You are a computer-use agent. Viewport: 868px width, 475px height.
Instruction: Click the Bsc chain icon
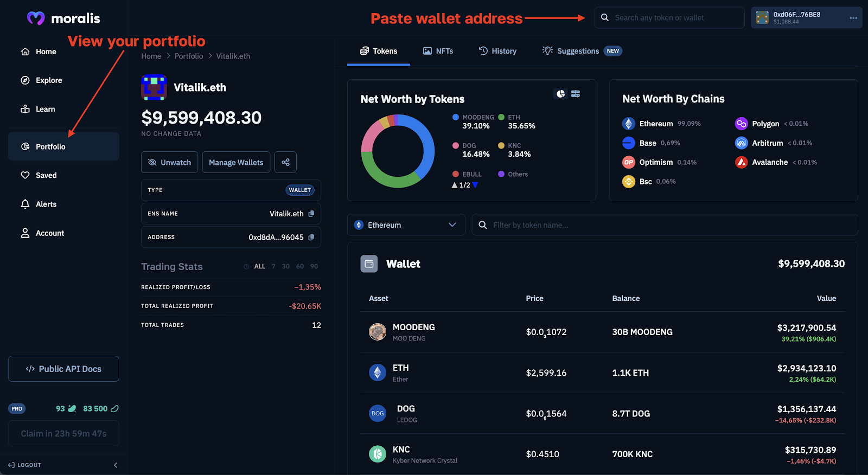pos(629,182)
